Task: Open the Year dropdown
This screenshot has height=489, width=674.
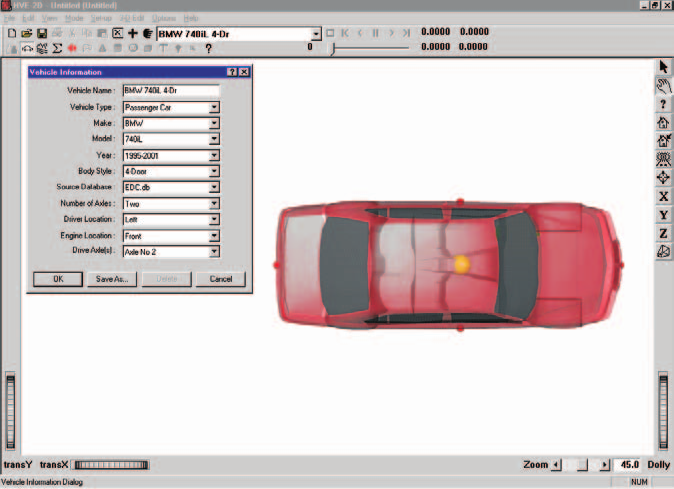Action: point(214,156)
